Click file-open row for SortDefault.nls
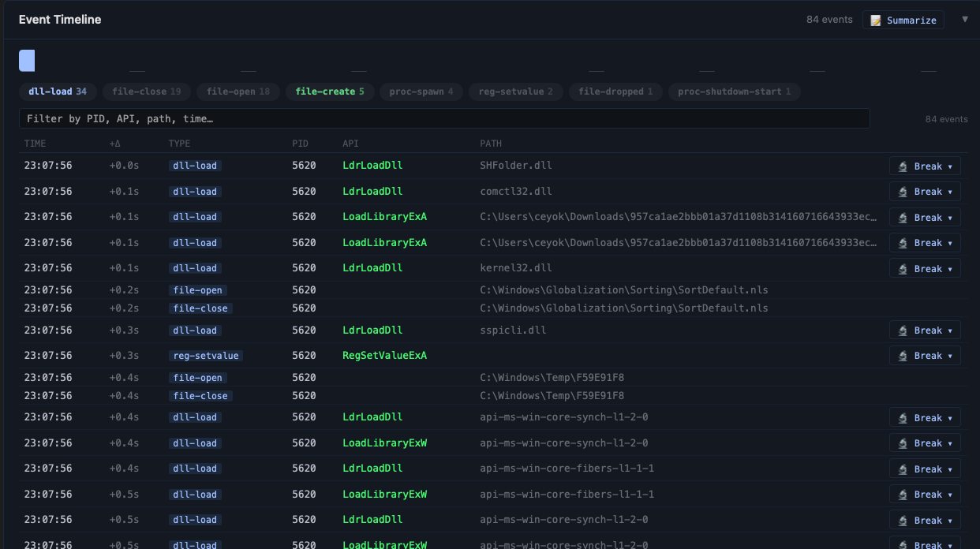The width and height of the screenshot is (980, 549). tap(493, 290)
